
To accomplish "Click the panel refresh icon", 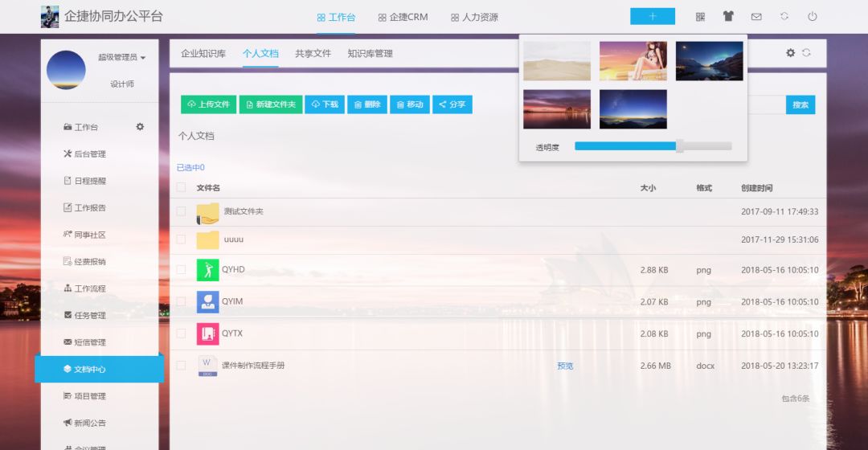I will point(807,53).
